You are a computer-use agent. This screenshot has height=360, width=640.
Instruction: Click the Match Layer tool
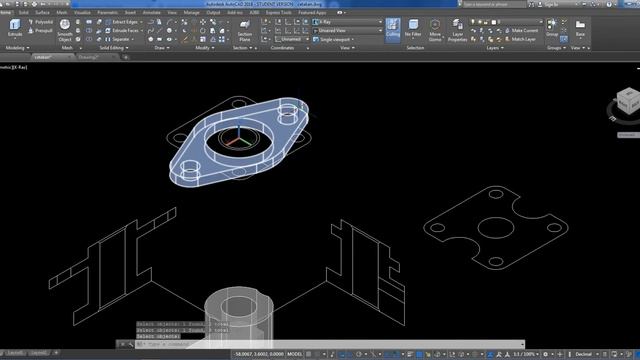[520, 40]
